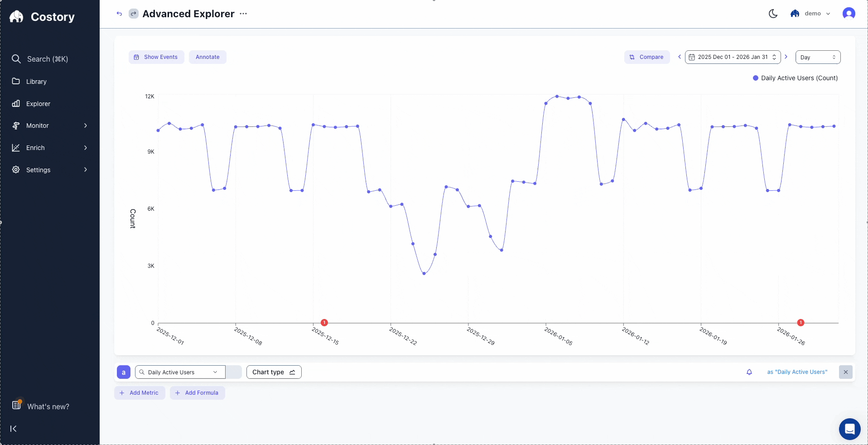This screenshot has width=868, height=445.
Task: Click the Add Metric button
Action: point(139,393)
